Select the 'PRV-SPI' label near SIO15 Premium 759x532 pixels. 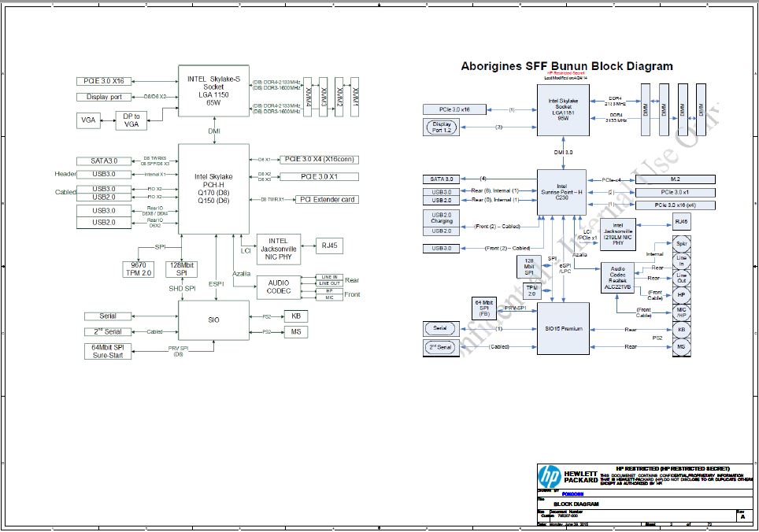(x=515, y=308)
